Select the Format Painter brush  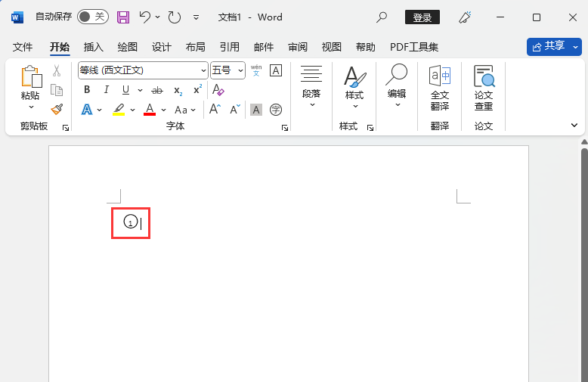click(57, 109)
